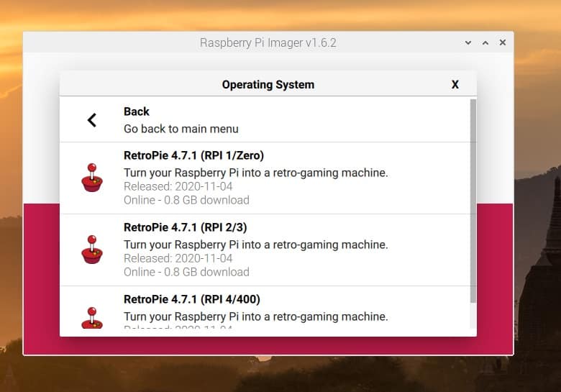Click the Operating System list scrollbar thumb
The image size is (561, 392).
473,201
